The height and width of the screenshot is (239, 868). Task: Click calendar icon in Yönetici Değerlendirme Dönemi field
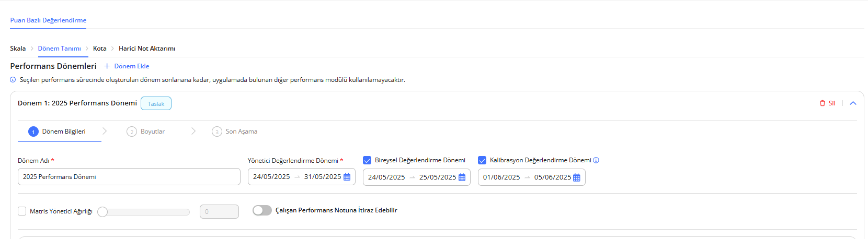[x=347, y=177]
